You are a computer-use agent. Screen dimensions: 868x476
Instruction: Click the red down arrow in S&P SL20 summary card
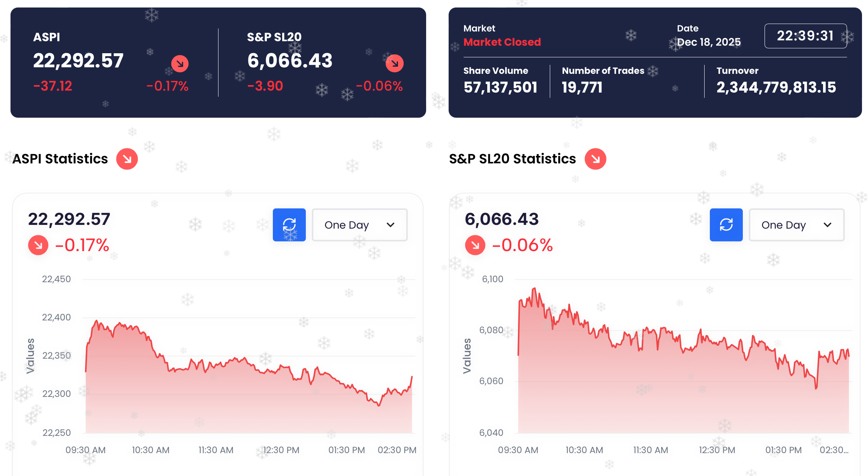click(x=394, y=63)
